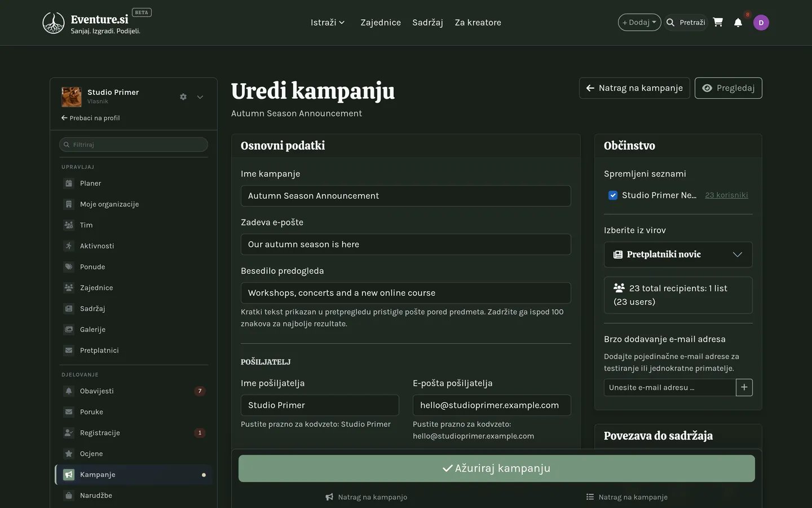
Task: Open the Pretplatniki novic source dropdown
Action: click(x=678, y=255)
